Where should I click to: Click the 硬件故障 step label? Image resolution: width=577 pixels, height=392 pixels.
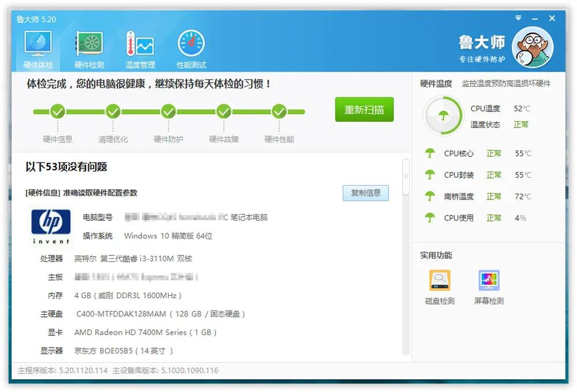pos(224,139)
